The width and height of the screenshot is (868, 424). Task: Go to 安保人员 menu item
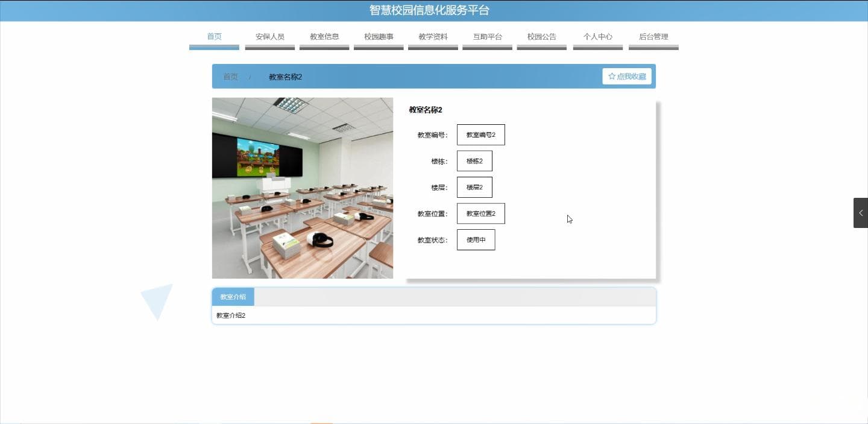coord(269,37)
